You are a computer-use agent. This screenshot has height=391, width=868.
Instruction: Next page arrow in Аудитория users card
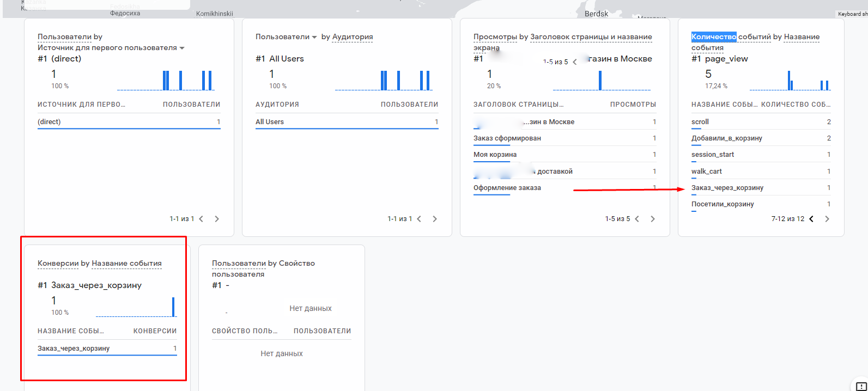tap(435, 219)
